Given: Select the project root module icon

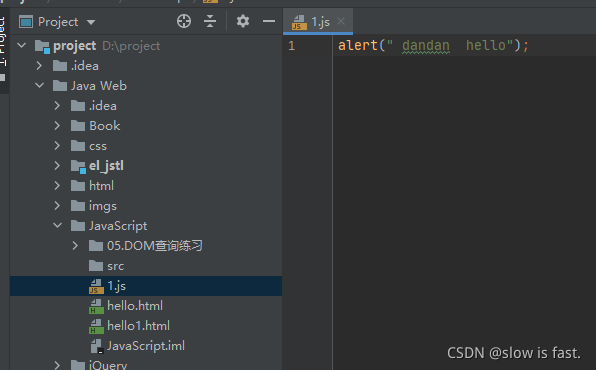Looking at the screenshot, I should 42,46.
